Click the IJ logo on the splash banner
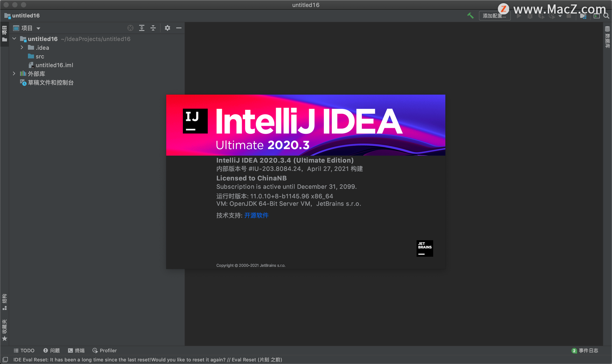This screenshot has height=364, width=612. click(x=195, y=121)
